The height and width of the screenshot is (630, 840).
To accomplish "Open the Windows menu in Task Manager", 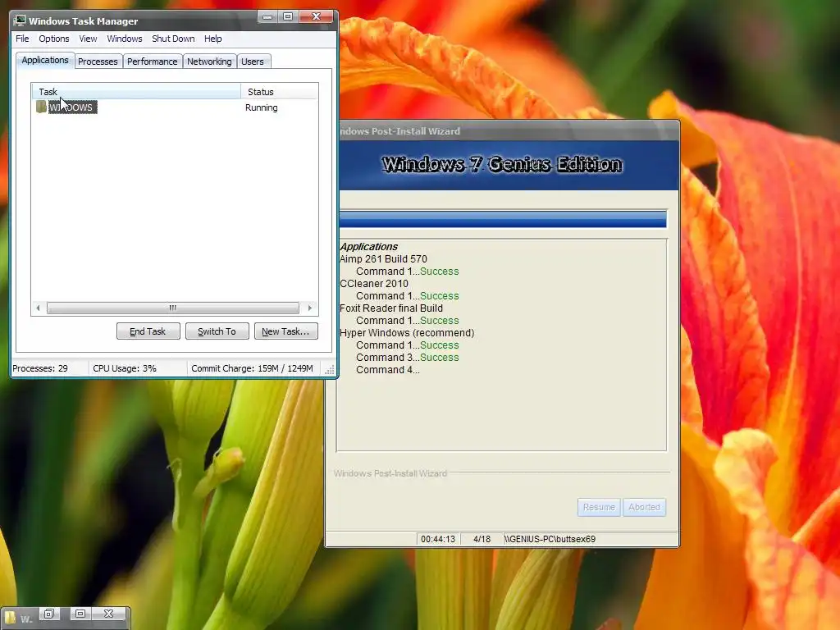I will click(125, 39).
